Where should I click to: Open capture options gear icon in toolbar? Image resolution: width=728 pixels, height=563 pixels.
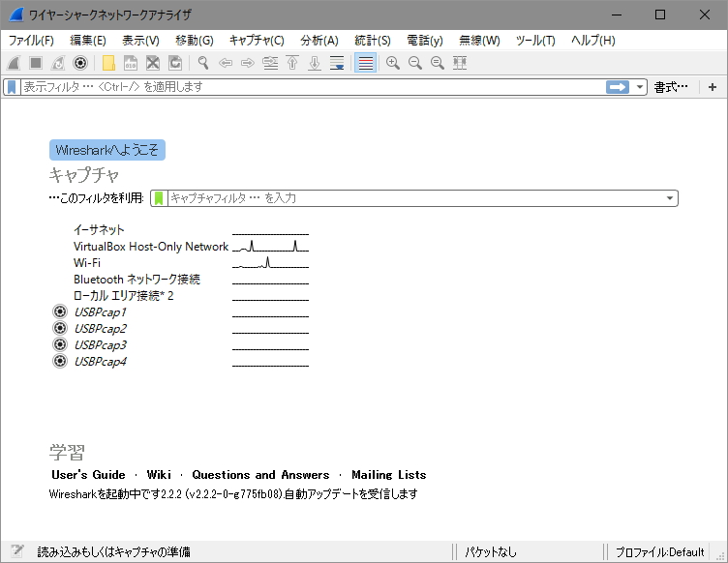(x=80, y=63)
